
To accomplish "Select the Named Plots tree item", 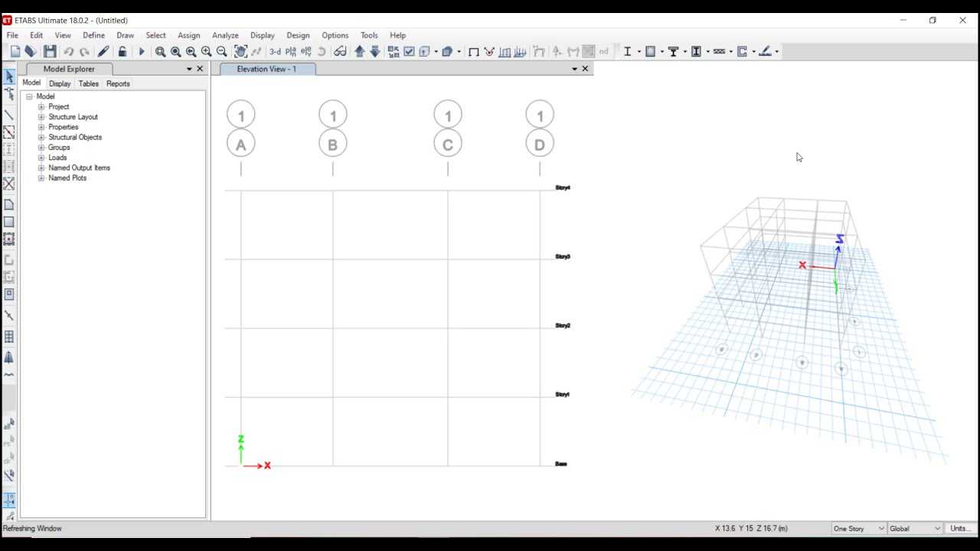I will coord(67,178).
